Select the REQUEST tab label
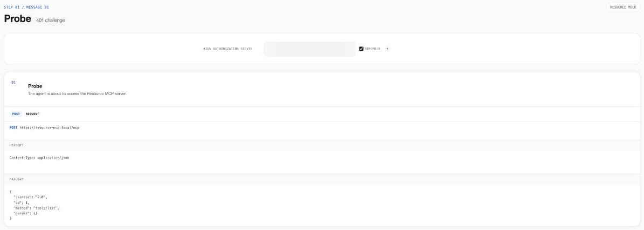 pyautogui.click(x=32, y=114)
